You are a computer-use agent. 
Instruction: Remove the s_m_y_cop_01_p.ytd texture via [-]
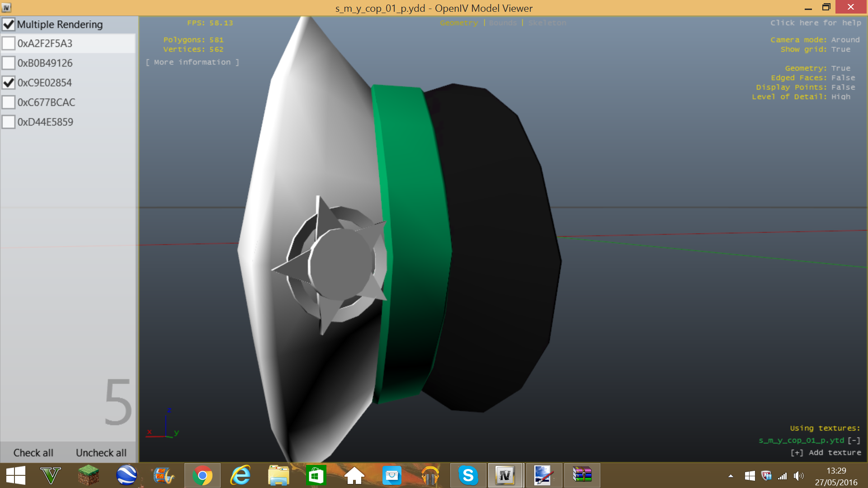point(854,440)
